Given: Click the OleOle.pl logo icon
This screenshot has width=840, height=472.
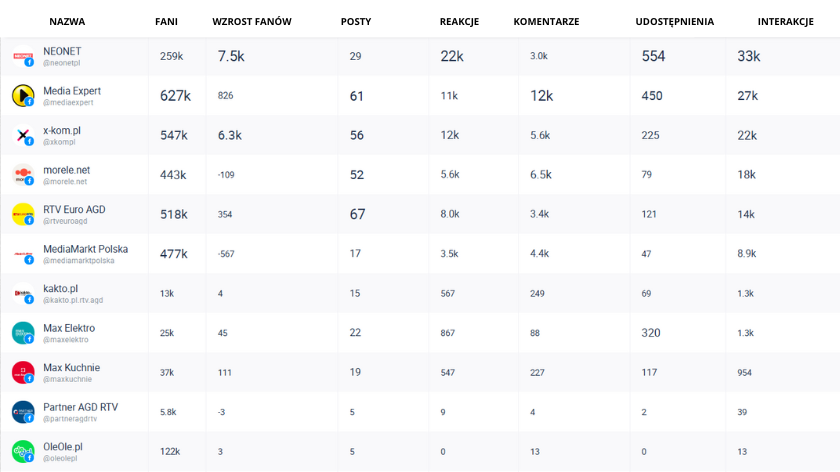Looking at the screenshot, I should point(22,451).
